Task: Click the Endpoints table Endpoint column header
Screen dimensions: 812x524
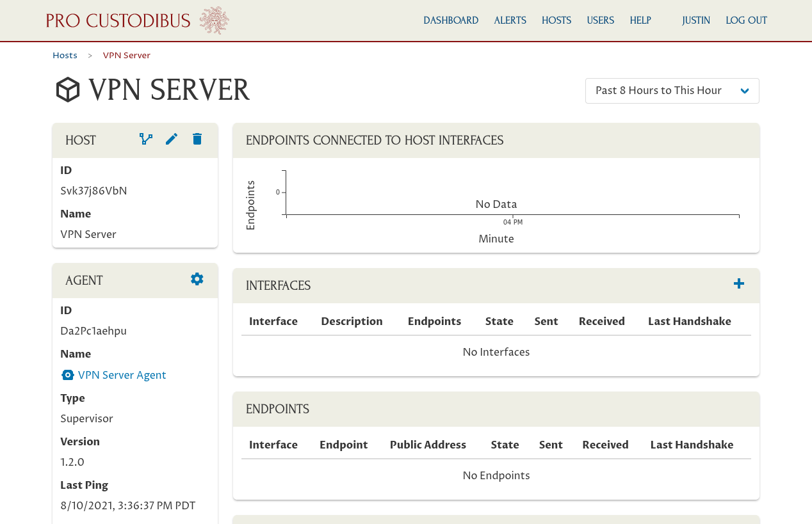Action: (344, 445)
